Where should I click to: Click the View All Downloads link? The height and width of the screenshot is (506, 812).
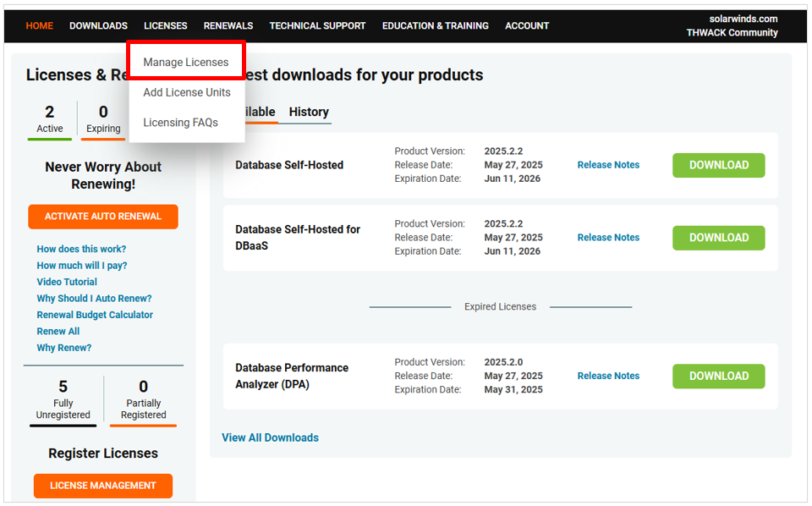point(271,437)
